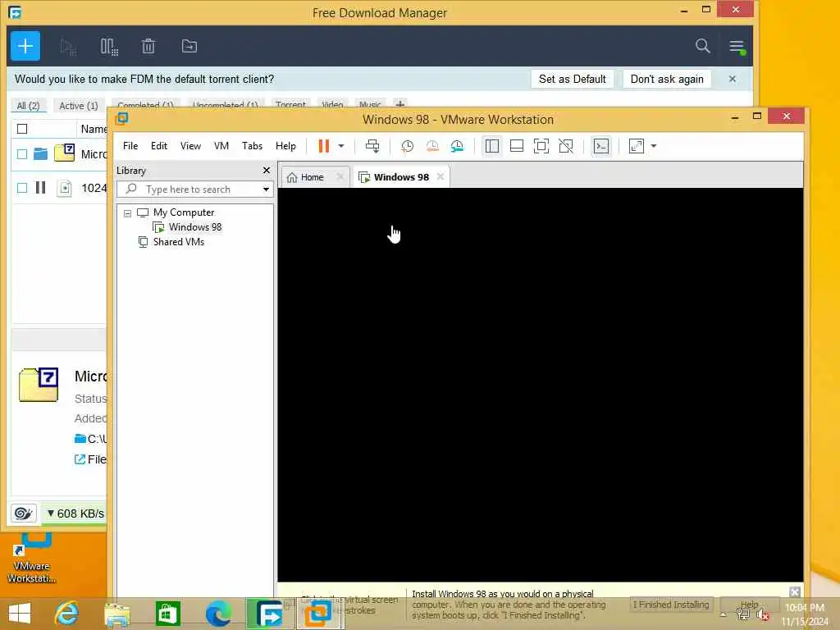Open the Edit menu in VMware
The height and width of the screenshot is (630, 840).
pyautogui.click(x=159, y=146)
